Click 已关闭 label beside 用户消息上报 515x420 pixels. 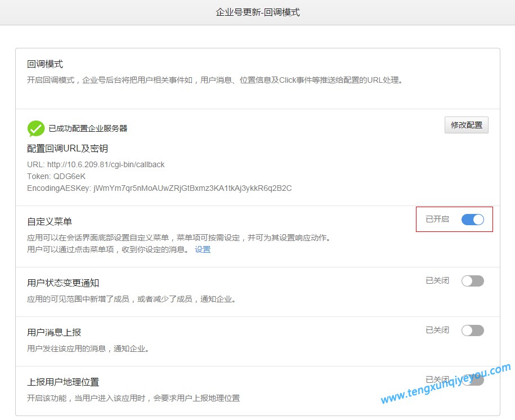tap(437, 330)
